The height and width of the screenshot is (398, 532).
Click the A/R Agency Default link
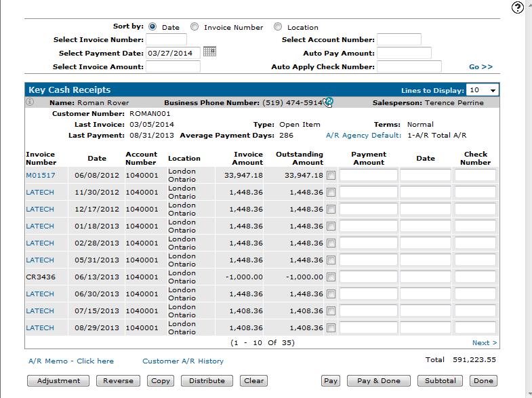(363, 136)
